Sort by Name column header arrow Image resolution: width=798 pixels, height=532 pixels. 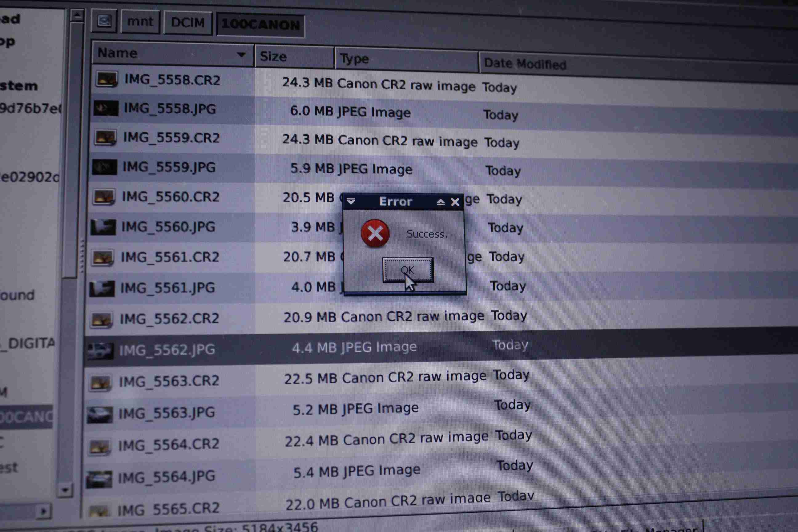241,54
